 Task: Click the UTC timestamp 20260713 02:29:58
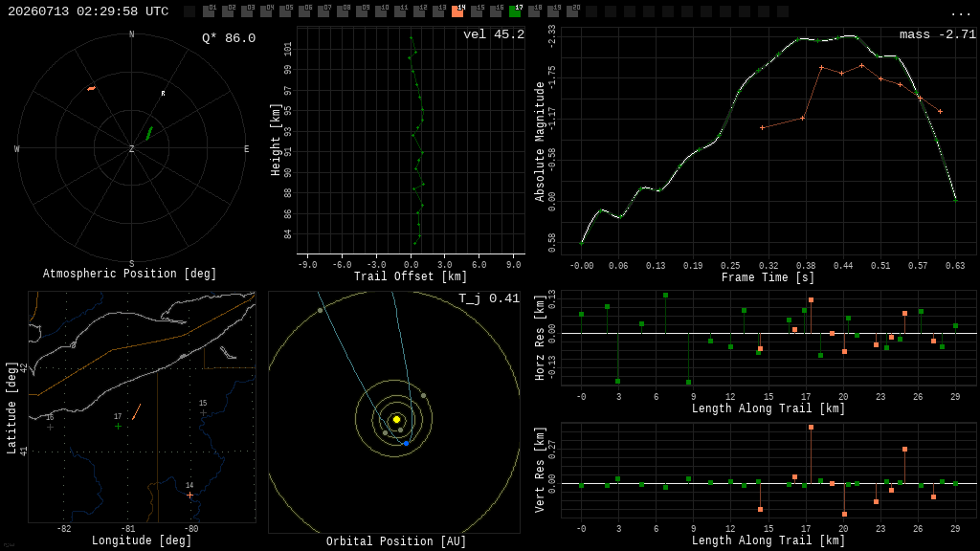(88, 11)
